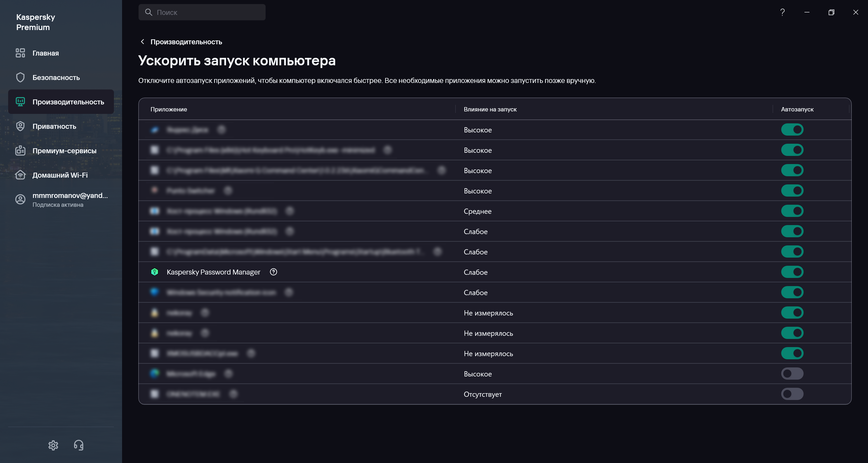
Task: Click help icon next to Kaspersky Password Manager
Action: tap(273, 272)
